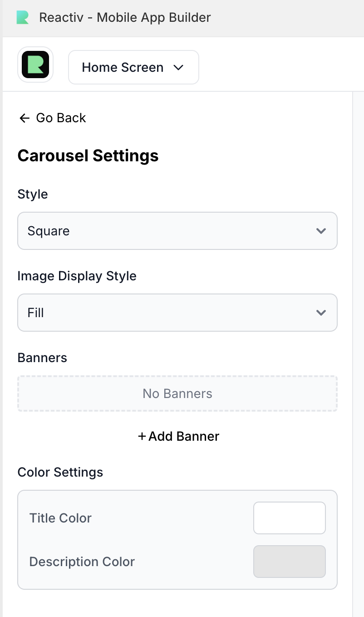This screenshot has height=617, width=364.
Task: Open the Home Screen page selector
Action: [133, 67]
